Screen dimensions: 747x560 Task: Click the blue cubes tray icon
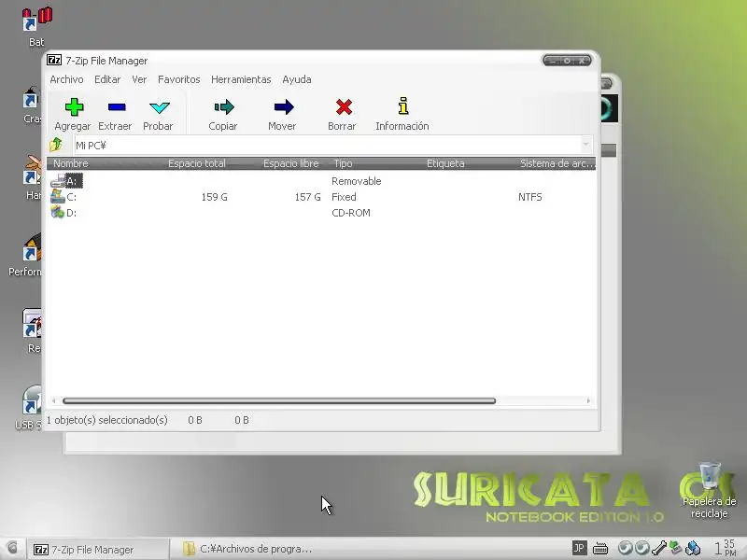click(693, 548)
